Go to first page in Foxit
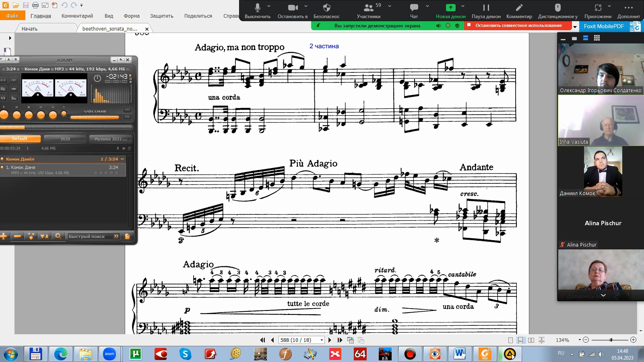 pyautogui.click(x=262, y=340)
